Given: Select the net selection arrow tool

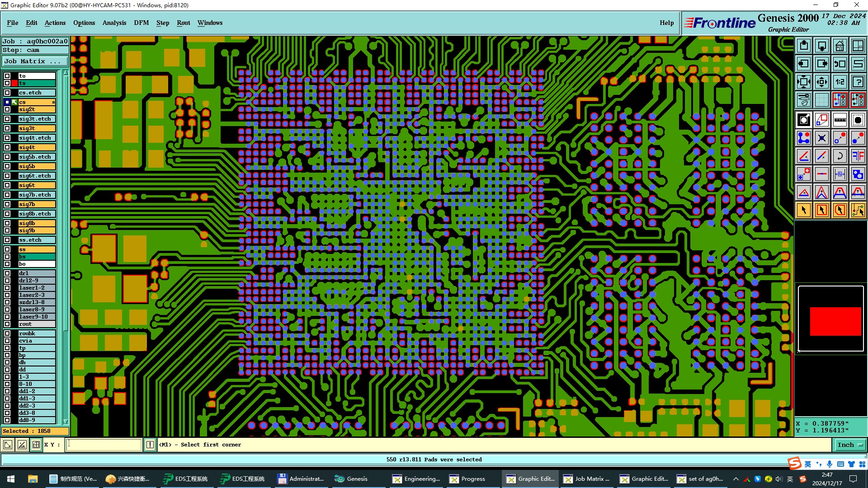Looking at the screenshot, I should click(x=858, y=210).
